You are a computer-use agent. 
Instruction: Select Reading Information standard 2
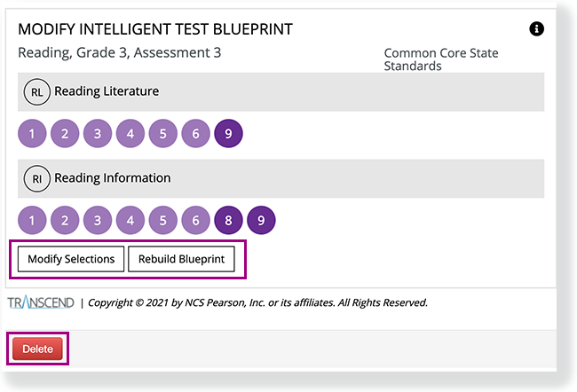[x=65, y=220]
